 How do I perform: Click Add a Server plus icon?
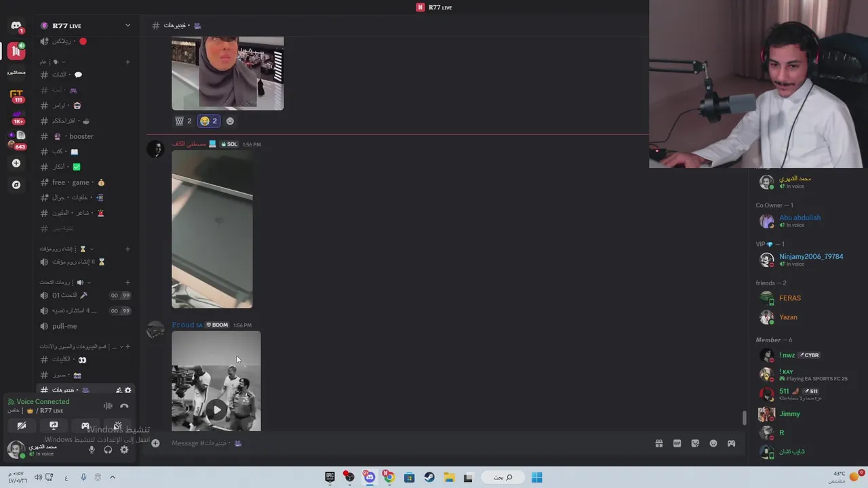click(16, 163)
